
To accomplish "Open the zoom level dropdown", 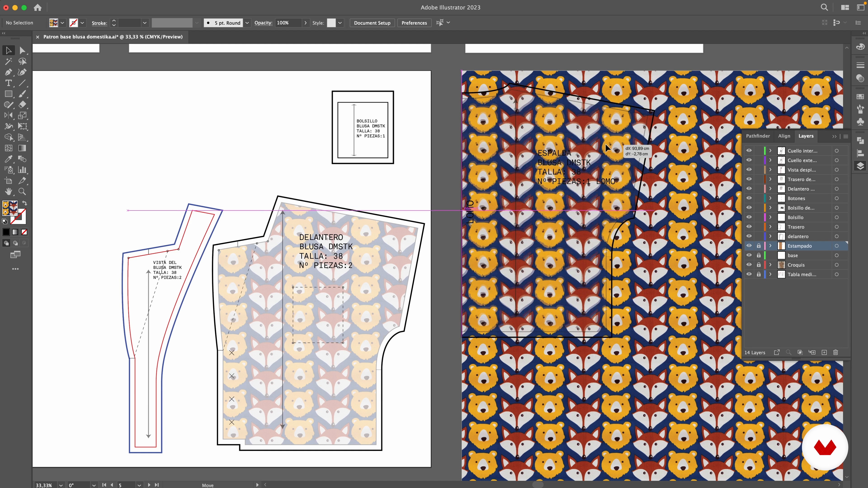I will (x=61, y=485).
